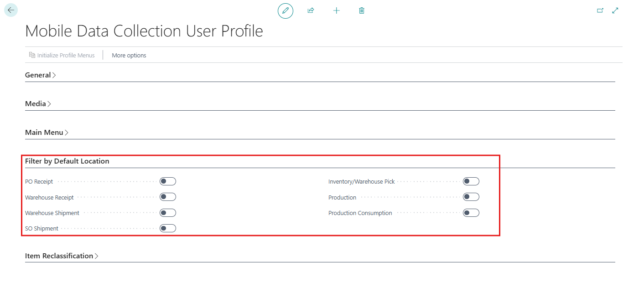Open the More options menu
Viewport: 644px width, 282px height.
pyautogui.click(x=129, y=55)
